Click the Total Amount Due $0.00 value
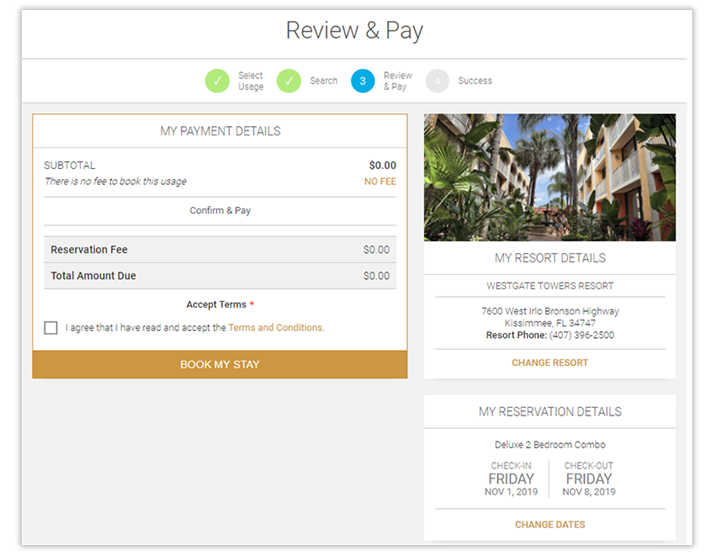Screen dimensions: 714x555 click(376, 275)
